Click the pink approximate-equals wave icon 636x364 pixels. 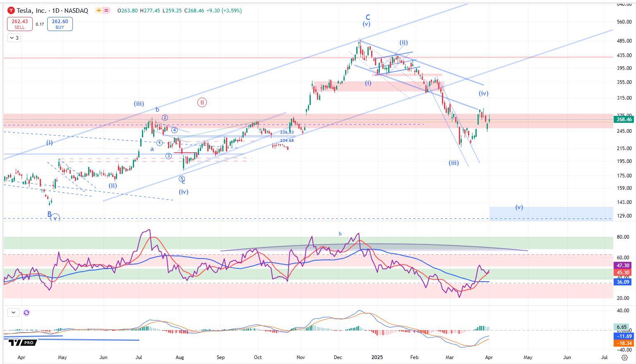[106, 10]
